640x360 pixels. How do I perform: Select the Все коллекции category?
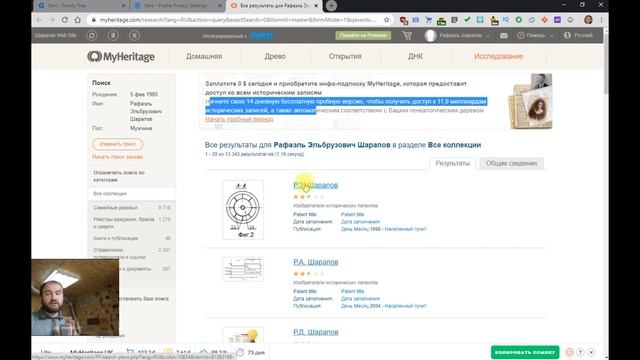click(x=131, y=193)
